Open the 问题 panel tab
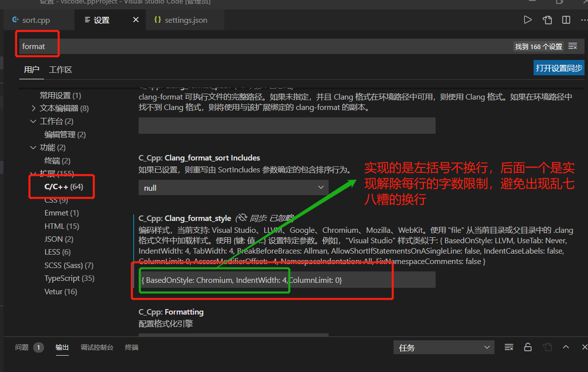 [22, 347]
